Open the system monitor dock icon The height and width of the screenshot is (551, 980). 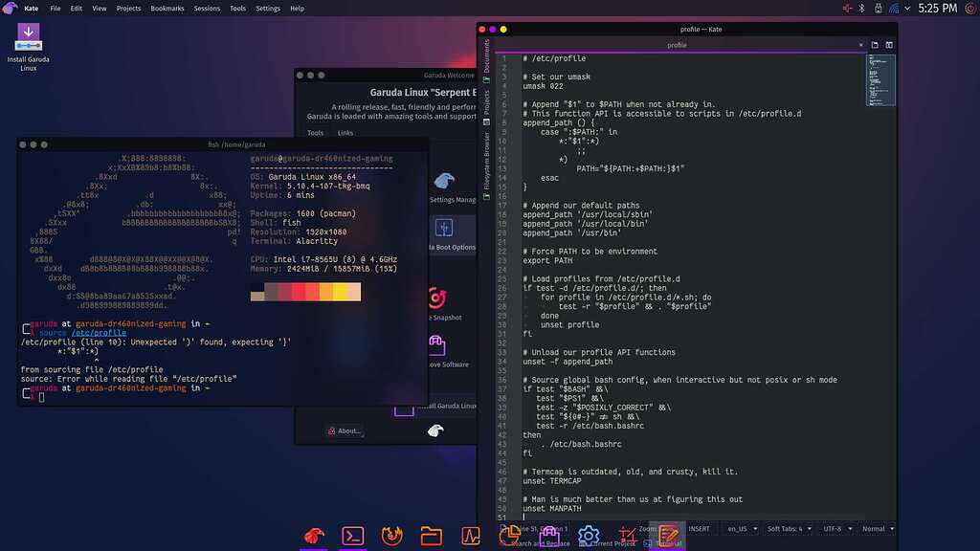point(471,536)
